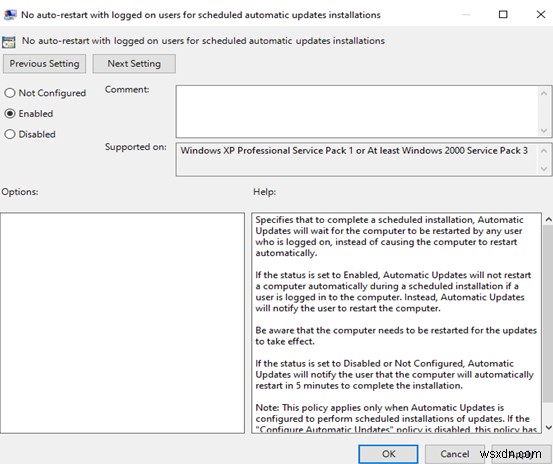
Task: Click the Supported on text field
Action: [357, 159]
